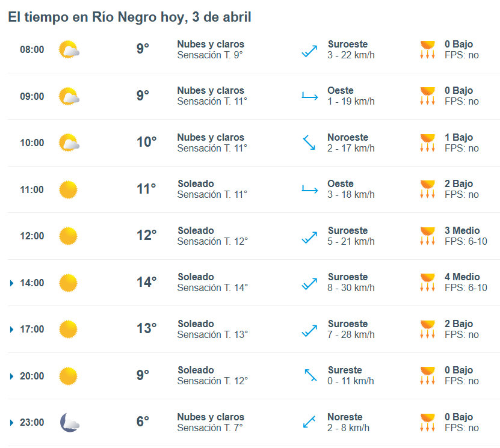Image resolution: width=500 pixels, height=448 pixels.
Task: Expand the 17:00 forecast row
Action: pos(12,330)
